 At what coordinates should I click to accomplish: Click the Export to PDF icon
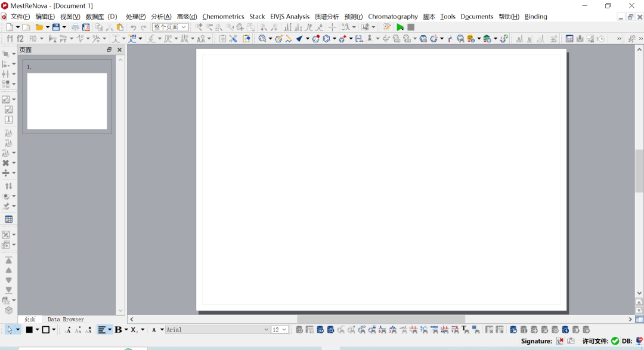tap(86, 27)
